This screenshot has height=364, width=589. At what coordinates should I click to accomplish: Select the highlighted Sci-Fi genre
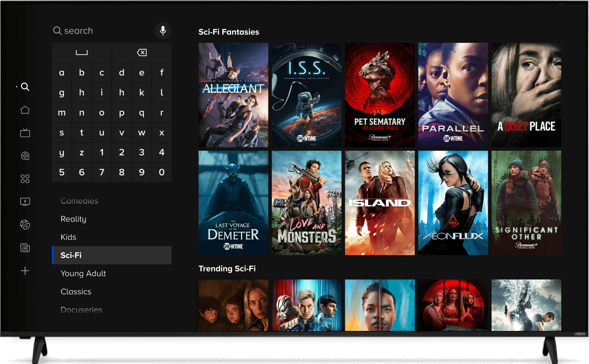pyautogui.click(x=112, y=255)
